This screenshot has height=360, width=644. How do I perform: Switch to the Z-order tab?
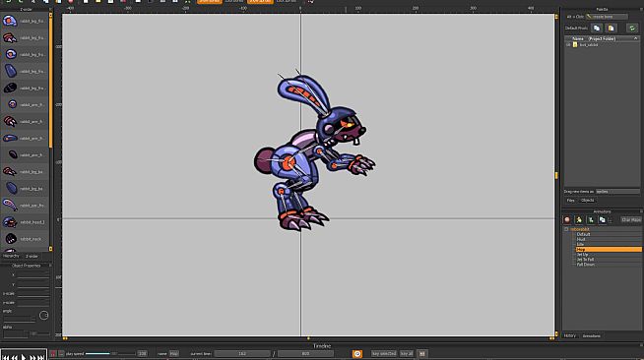click(x=32, y=256)
